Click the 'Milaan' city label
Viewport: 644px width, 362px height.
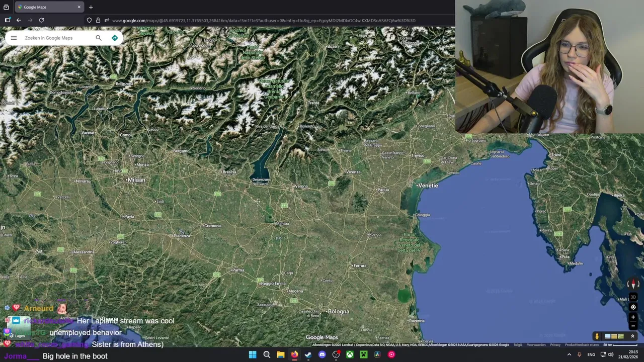coord(136,180)
